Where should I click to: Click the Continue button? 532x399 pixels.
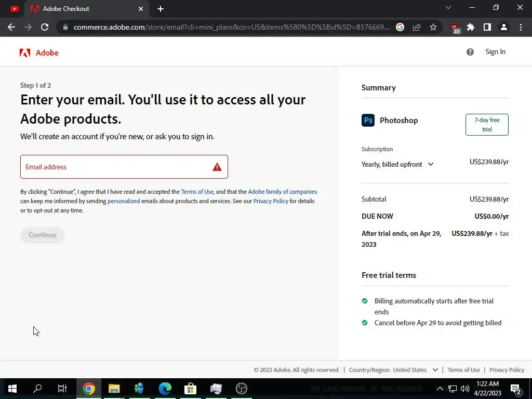[43, 235]
